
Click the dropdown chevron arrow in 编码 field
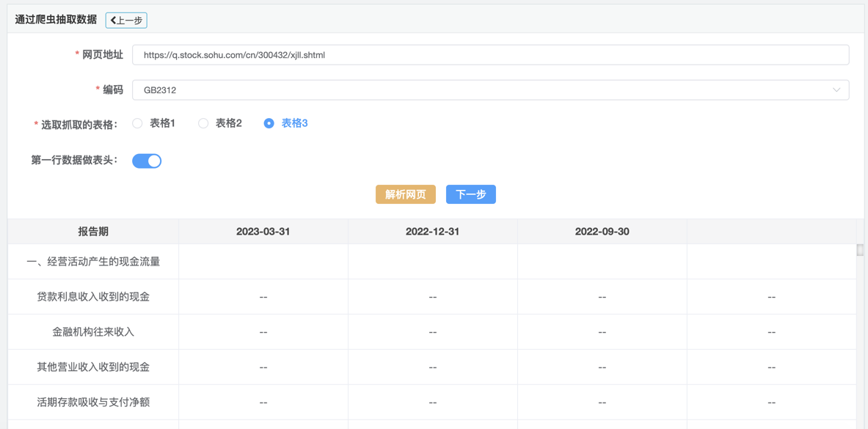click(836, 90)
